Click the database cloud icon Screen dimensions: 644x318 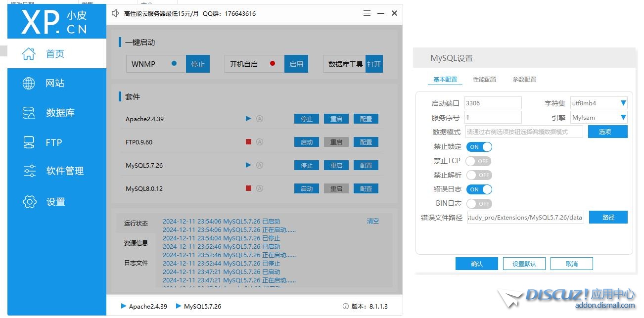[x=29, y=113]
